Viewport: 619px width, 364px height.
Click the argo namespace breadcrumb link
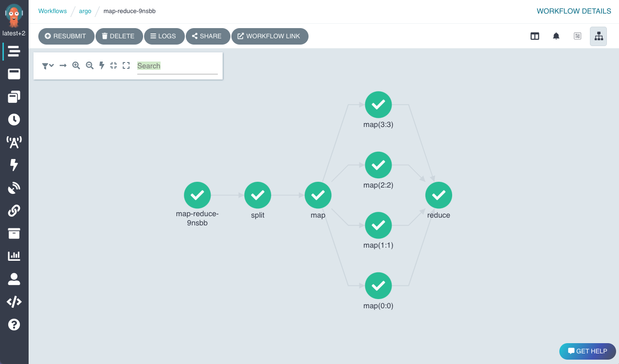[85, 11]
